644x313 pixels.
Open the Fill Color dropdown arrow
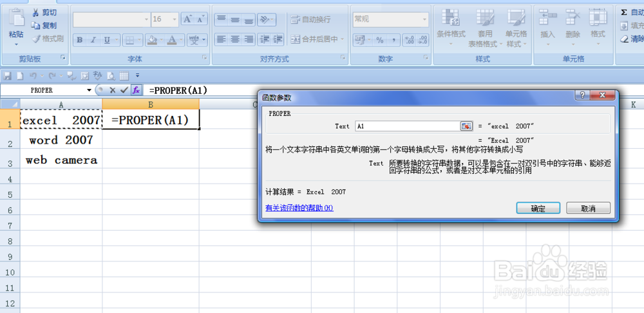(x=162, y=40)
